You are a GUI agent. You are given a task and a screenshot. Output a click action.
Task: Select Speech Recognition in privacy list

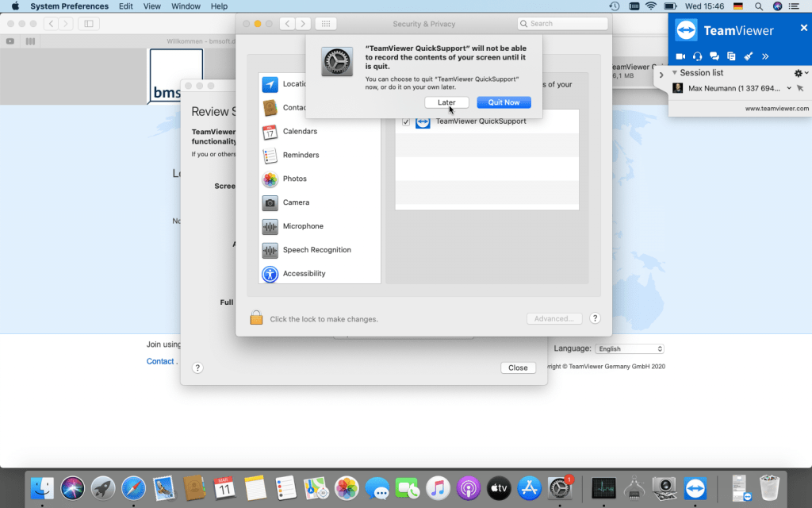click(320, 250)
